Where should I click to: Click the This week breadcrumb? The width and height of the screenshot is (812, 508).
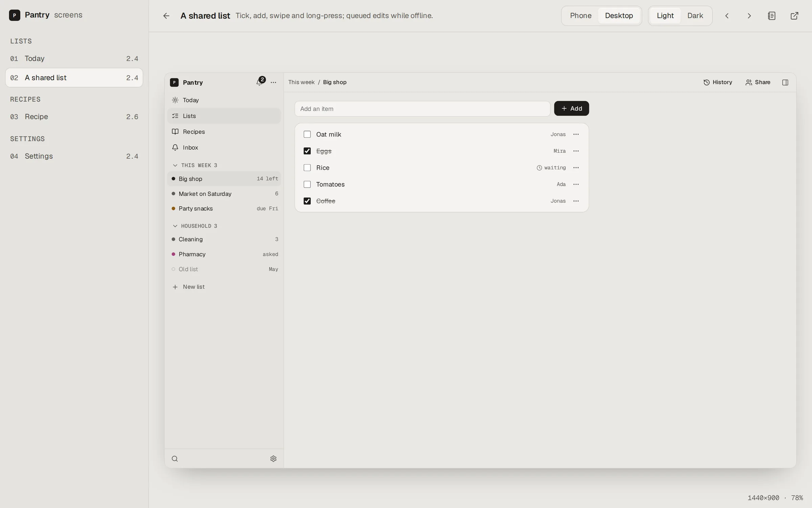(x=301, y=82)
